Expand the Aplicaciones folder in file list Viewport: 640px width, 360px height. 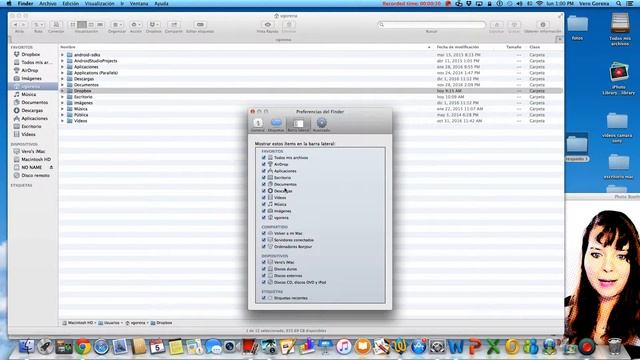pyautogui.click(x=62, y=67)
